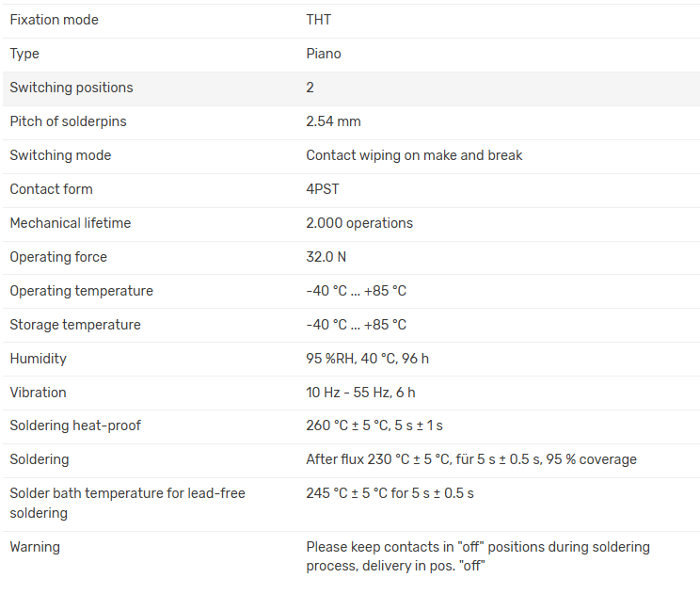The width and height of the screenshot is (700, 594).
Task: Select the '2.000 operations' value
Action: [359, 223]
